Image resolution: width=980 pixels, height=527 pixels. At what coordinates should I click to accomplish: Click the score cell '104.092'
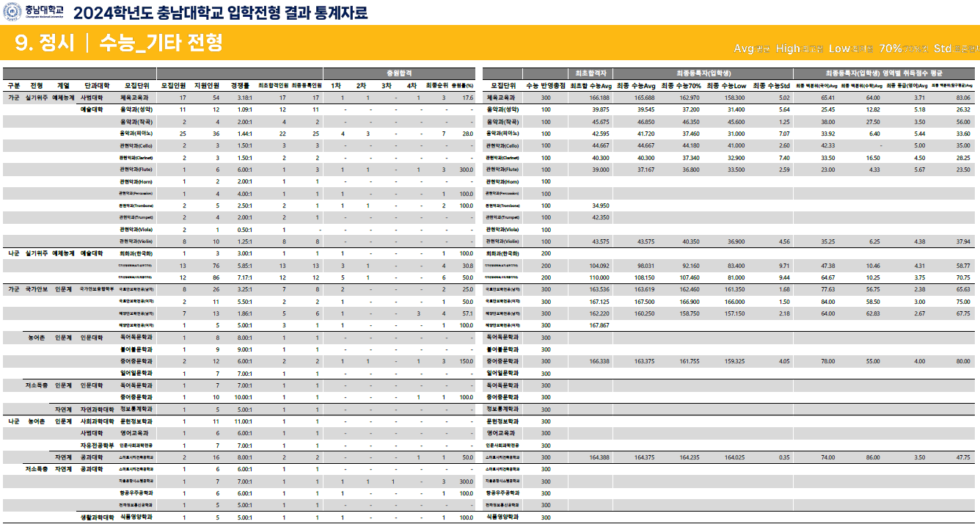[600, 265]
